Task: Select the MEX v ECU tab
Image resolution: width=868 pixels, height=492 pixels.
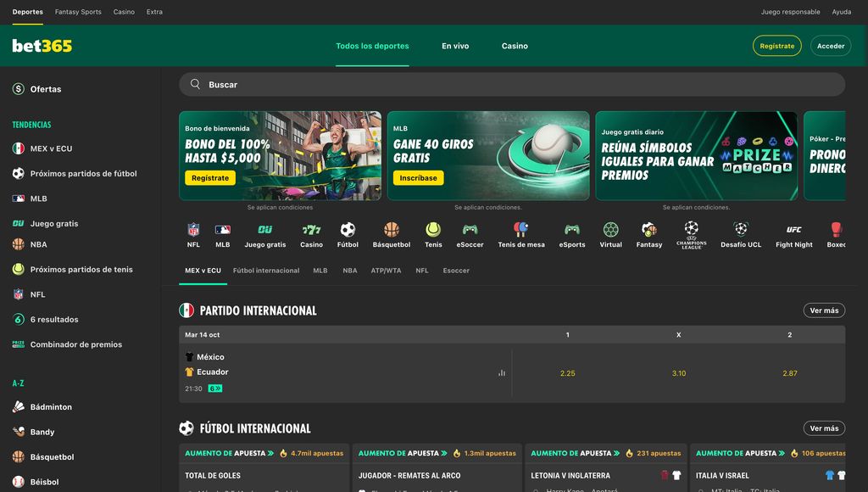Action: tap(203, 271)
